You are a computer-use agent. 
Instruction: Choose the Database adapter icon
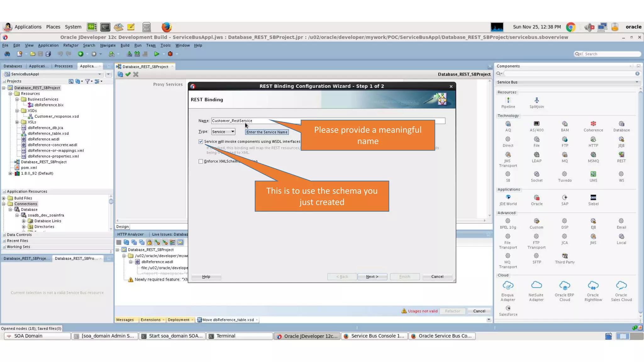tap(621, 124)
